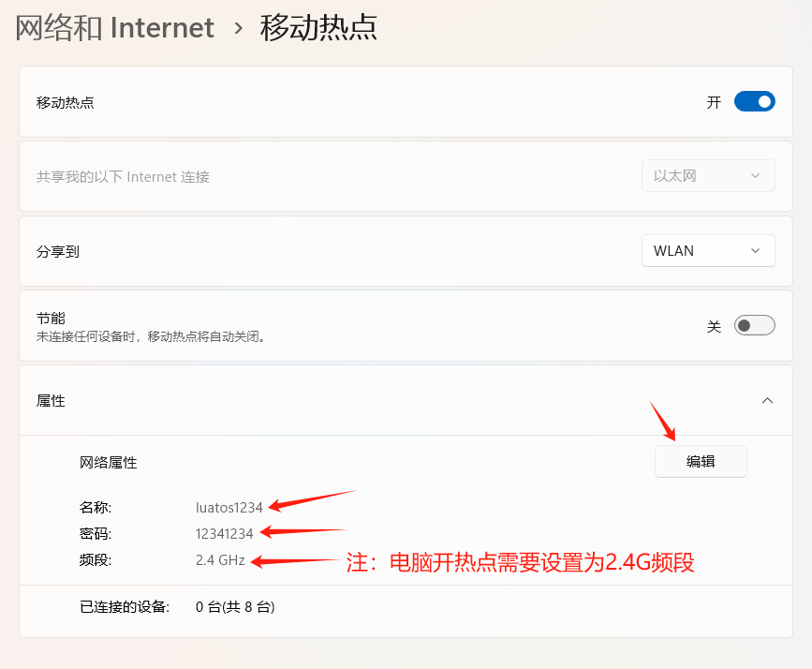Click the 属性 section header label

(x=51, y=401)
